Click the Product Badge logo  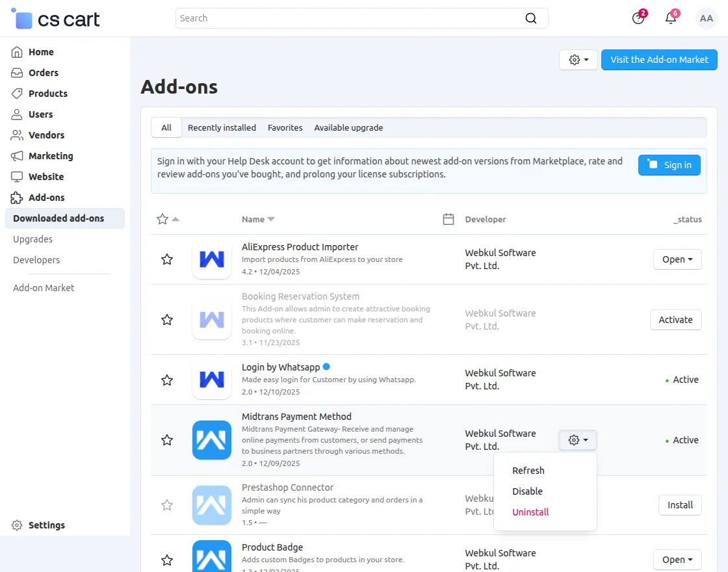point(212,557)
